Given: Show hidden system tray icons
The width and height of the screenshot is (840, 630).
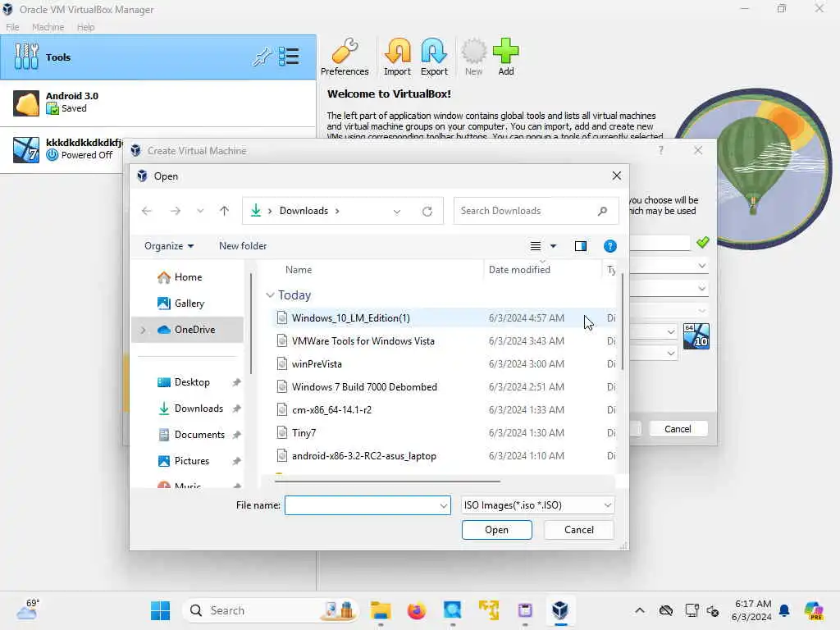Looking at the screenshot, I should pyautogui.click(x=640, y=610).
